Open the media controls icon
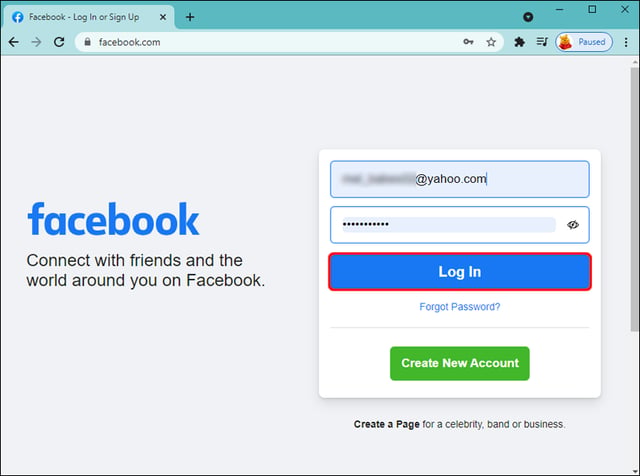640x476 pixels. (542, 42)
